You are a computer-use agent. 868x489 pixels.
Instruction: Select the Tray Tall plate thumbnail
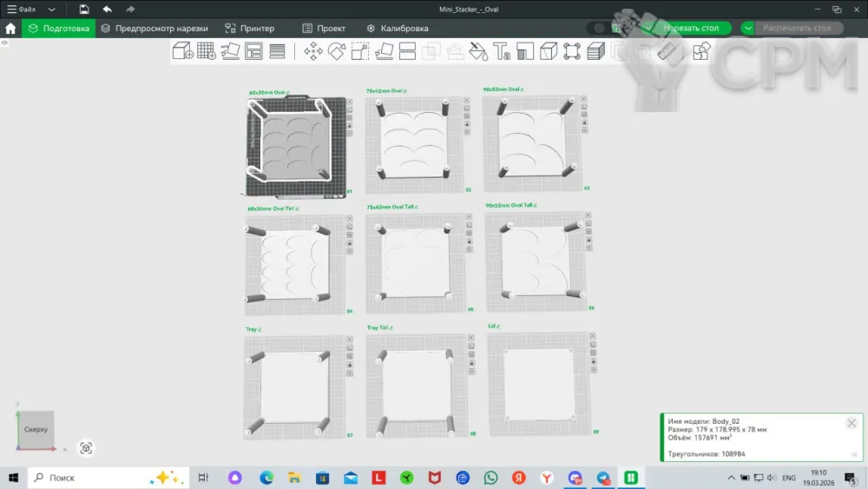(x=417, y=386)
